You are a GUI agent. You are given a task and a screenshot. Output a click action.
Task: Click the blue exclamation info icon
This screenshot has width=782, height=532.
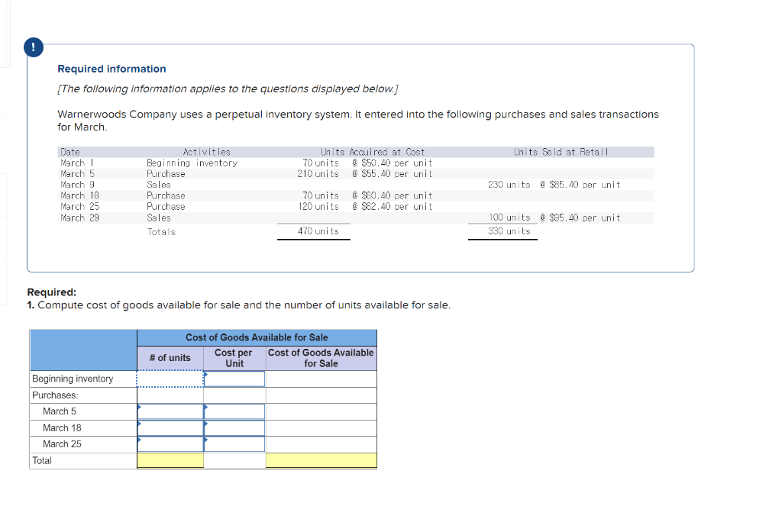(x=34, y=47)
